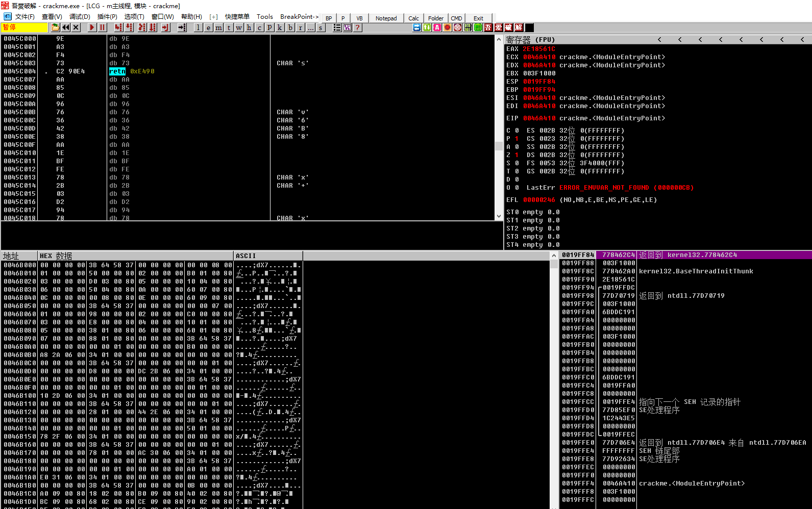Open the 选项(T) menu
The image size is (812, 509).
click(134, 17)
